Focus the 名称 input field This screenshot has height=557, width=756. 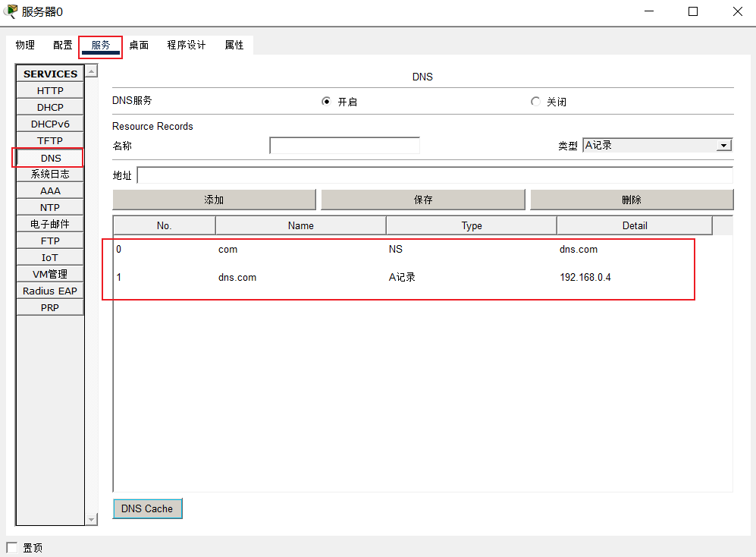tap(345, 145)
